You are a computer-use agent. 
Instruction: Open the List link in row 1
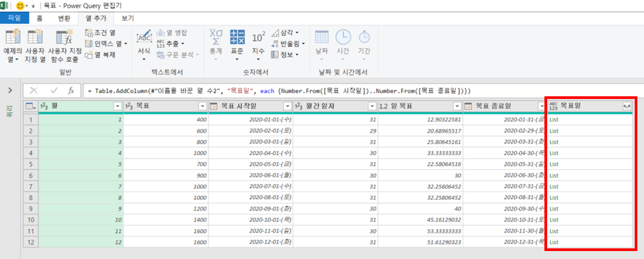554,120
